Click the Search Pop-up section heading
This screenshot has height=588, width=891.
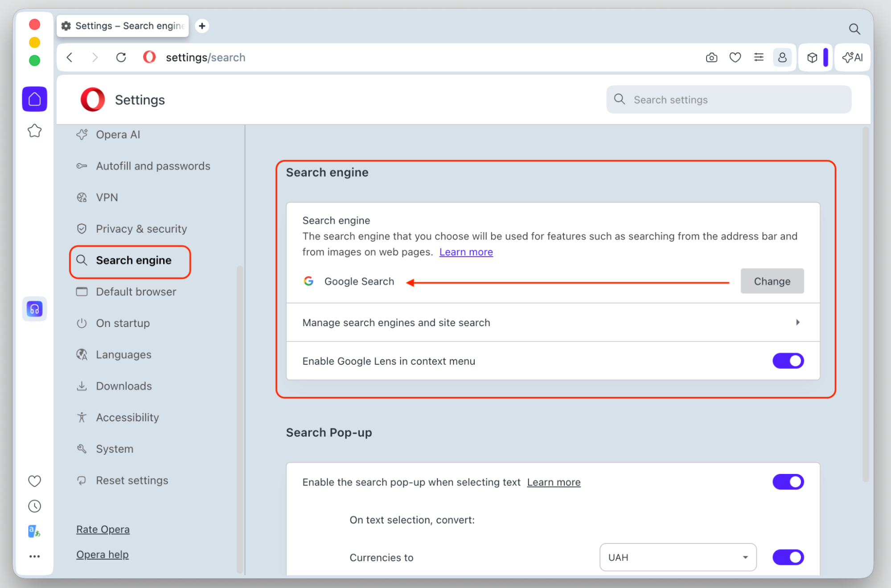329,433
